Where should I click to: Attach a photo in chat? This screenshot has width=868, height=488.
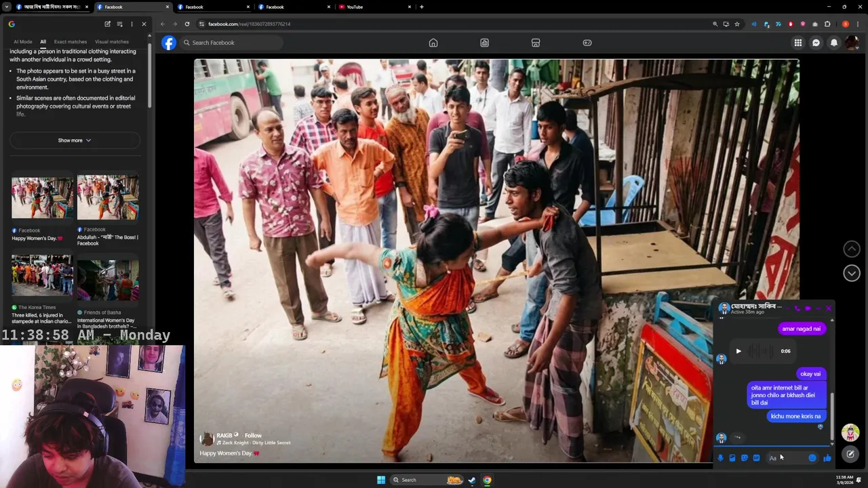coord(732,458)
